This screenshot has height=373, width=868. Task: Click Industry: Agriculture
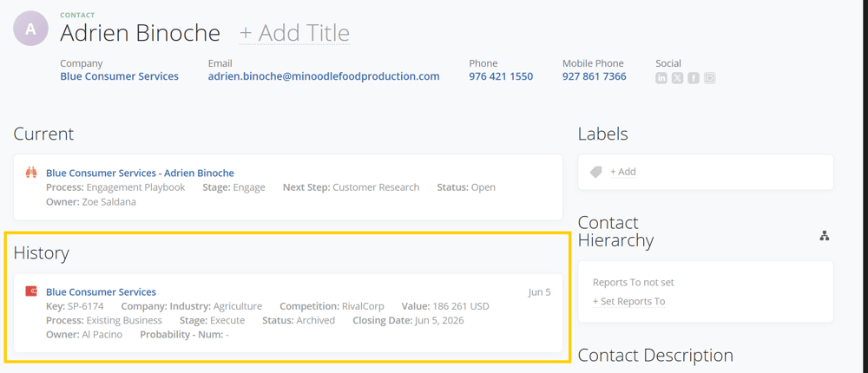[216, 306]
